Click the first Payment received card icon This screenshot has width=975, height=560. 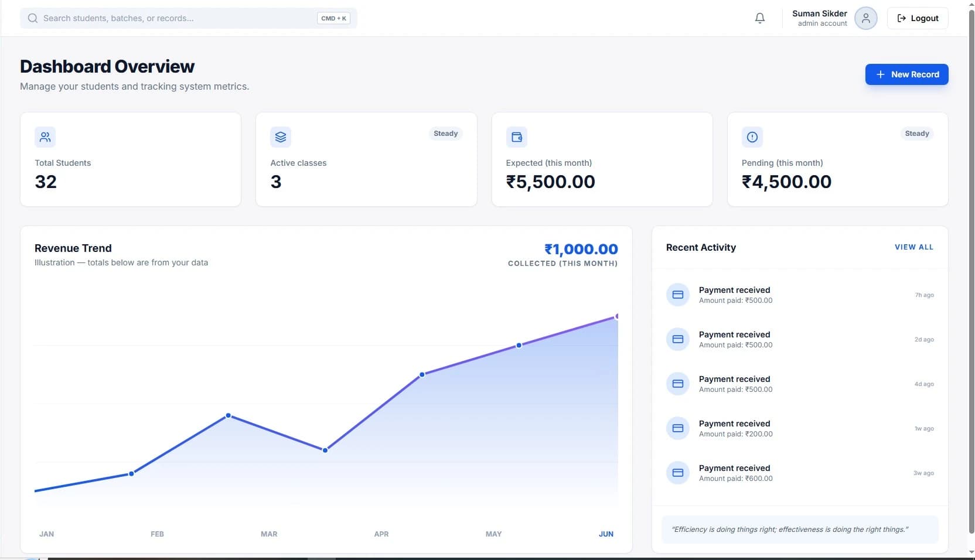click(677, 295)
